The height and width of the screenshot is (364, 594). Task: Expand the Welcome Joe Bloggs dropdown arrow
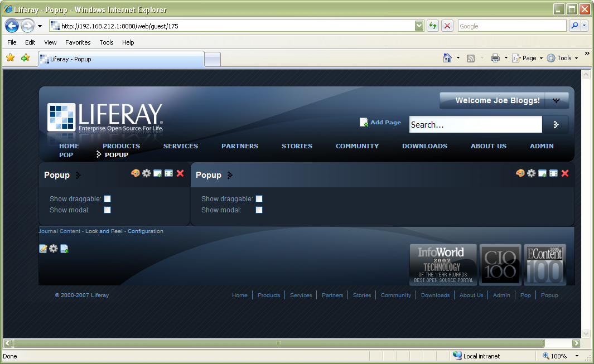[556, 100]
